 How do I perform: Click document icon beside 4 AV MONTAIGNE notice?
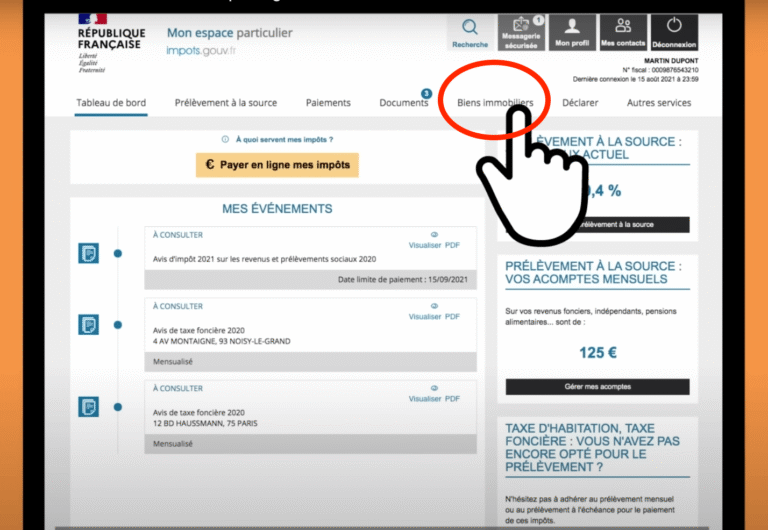pyautogui.click(x=89, y=325)
